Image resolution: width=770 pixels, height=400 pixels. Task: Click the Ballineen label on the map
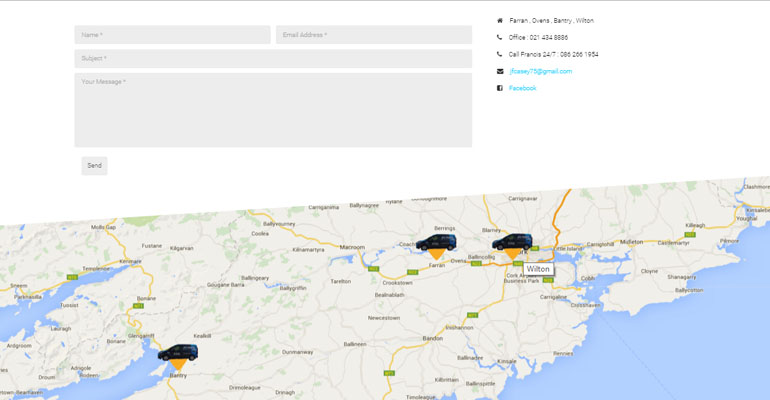[355, 344]
